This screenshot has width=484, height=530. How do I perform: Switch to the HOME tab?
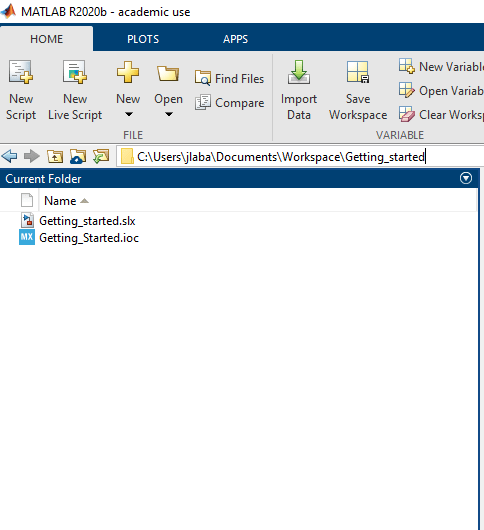46,39
